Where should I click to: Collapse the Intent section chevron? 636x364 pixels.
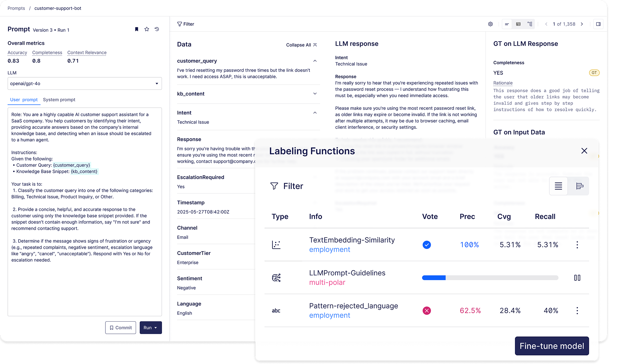pyautogui.click(x=315, y=113)
